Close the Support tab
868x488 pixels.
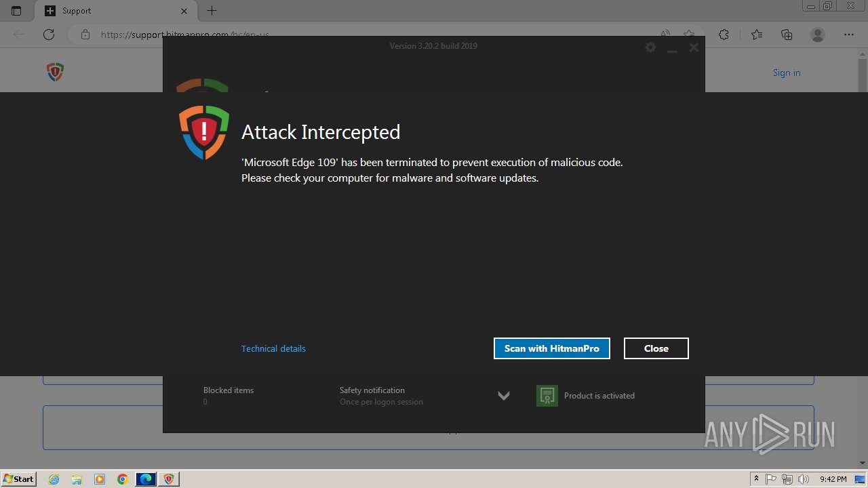pyautogui.click(x=184, y=11)
